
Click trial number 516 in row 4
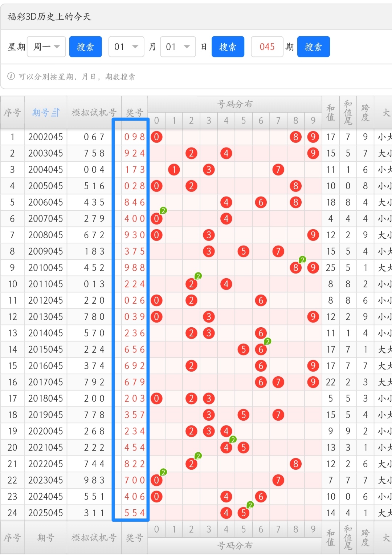click(x=94, y=186)
